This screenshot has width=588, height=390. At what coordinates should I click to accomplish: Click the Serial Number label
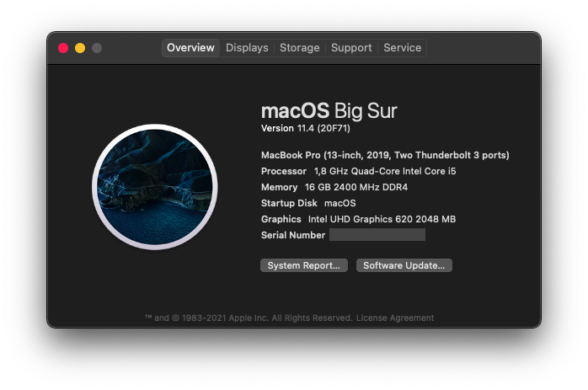click(x=293, y=235)
